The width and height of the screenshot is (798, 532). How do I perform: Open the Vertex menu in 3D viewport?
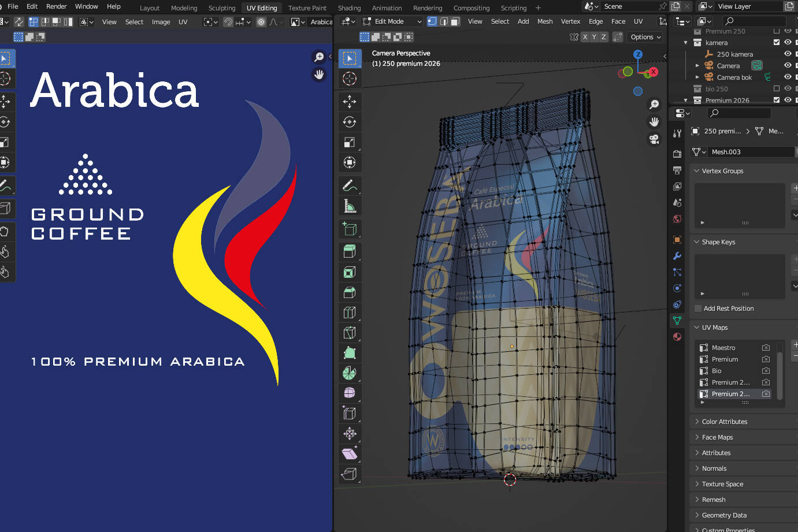570,21
